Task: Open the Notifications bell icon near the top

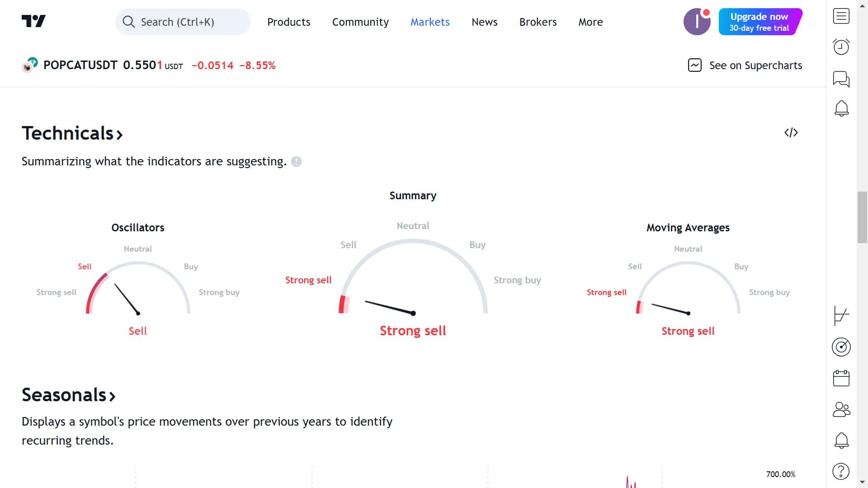Action: click(x=841, y=108)
